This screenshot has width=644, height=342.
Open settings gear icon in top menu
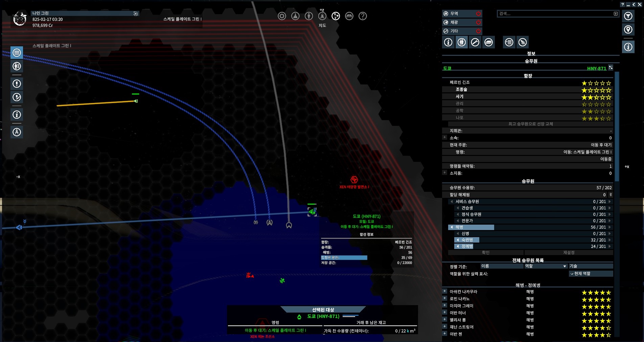[x=282, y=16]
